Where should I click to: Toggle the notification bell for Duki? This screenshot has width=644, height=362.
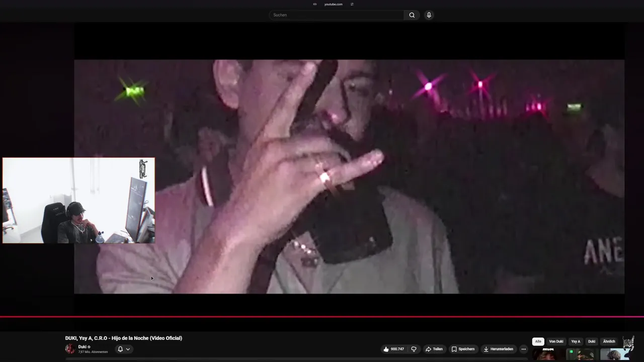(x=120, y=349)
